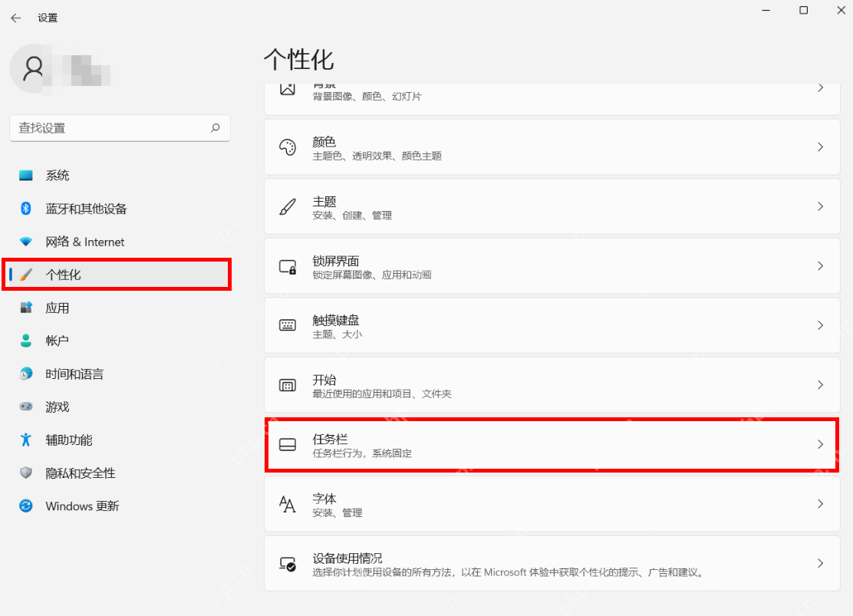Open the 颜色 settings title

click(324, 142)
